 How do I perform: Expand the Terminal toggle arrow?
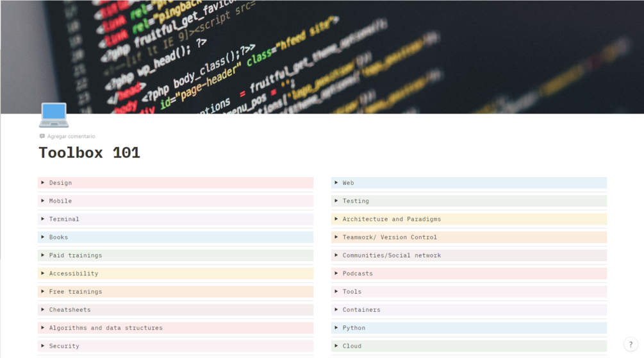43,219
